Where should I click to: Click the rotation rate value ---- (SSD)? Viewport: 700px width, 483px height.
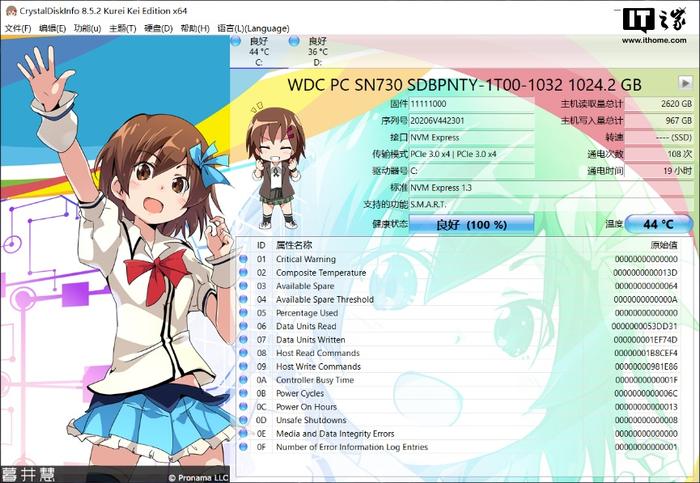click(659, 137)
